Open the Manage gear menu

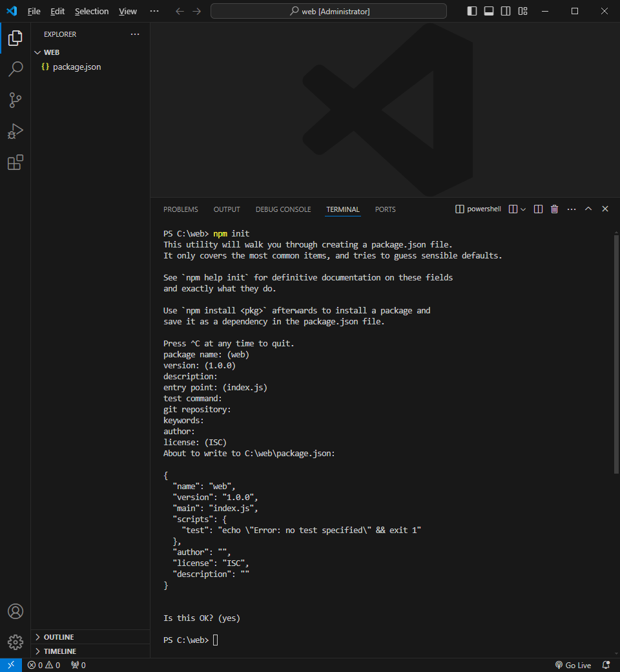(15, 642)
